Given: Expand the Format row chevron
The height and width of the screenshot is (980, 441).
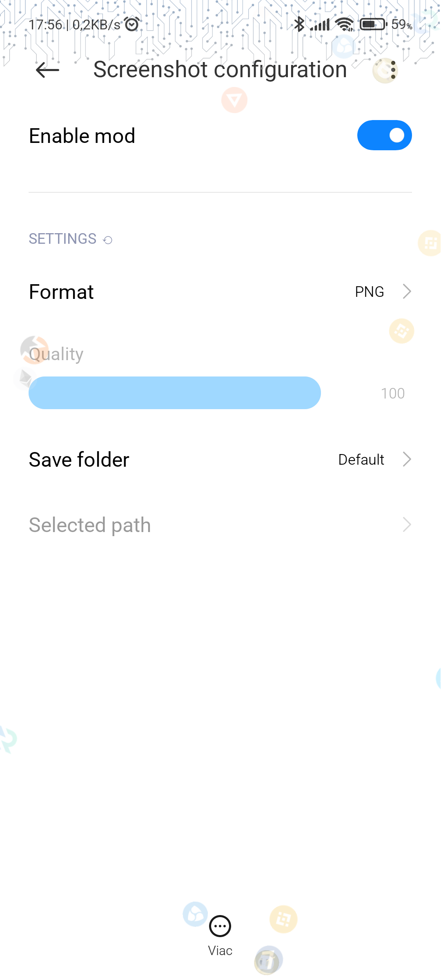Looking at the screenshot, I should [x=407, y=292].
